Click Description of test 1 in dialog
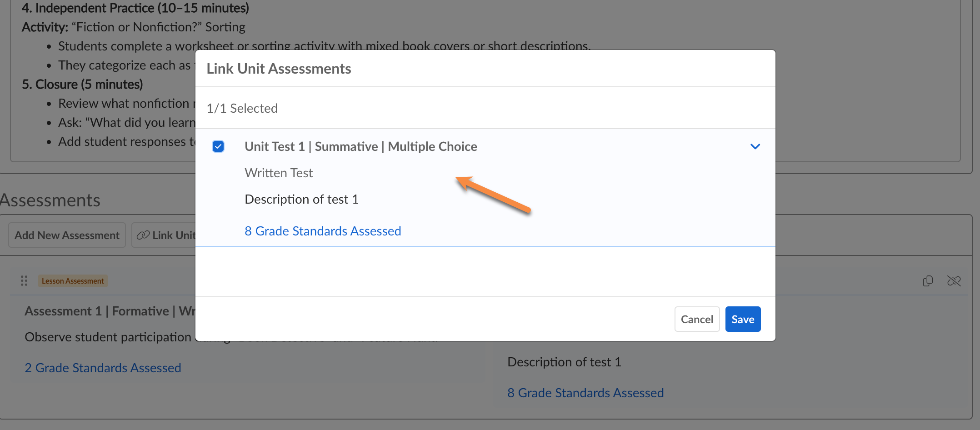Screen dimensions: 980x430 click(301, 199)
